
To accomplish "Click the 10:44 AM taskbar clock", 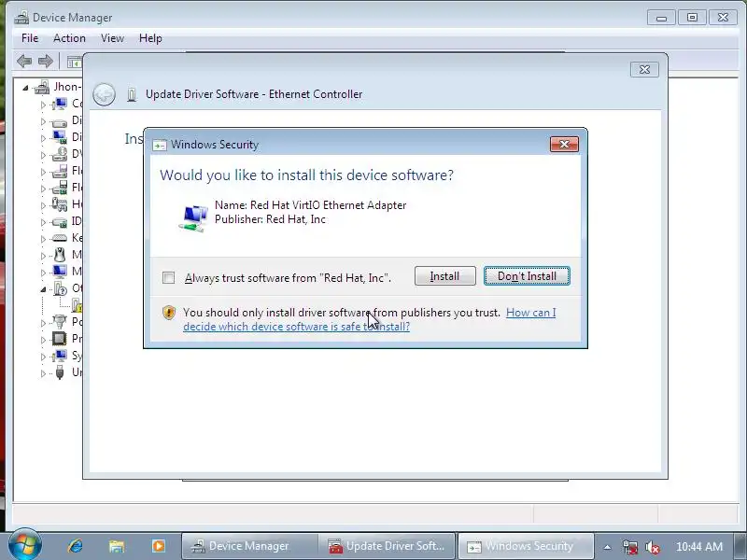I will tap(698, 547).
